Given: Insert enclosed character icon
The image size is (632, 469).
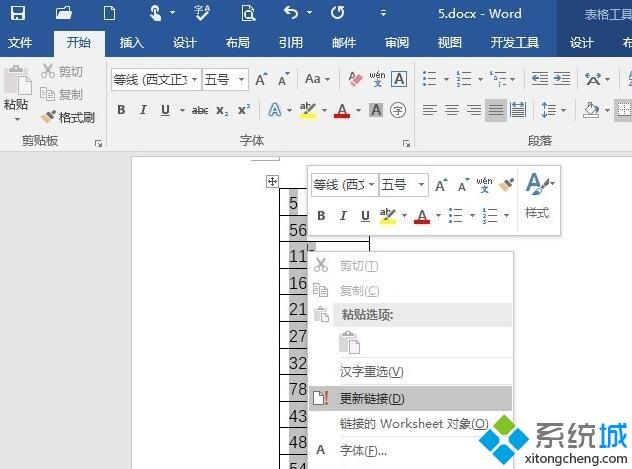Looking at the screenshot, I should click(x=398, y=110).
